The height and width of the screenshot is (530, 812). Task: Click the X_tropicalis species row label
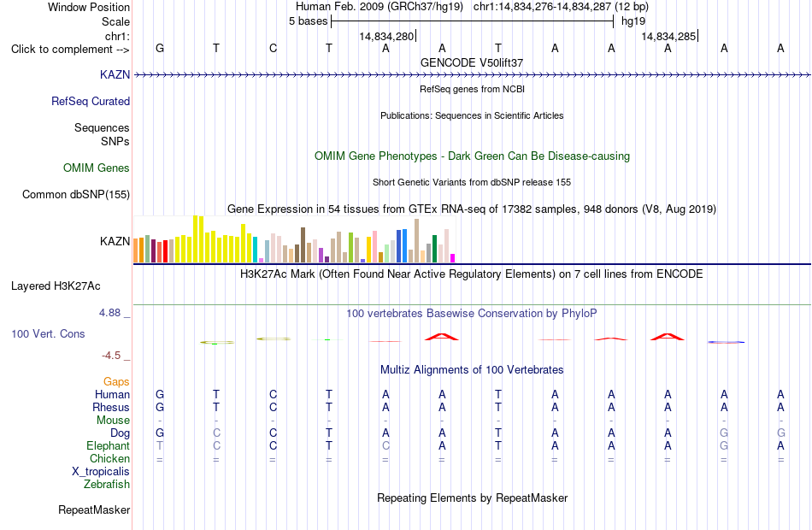pos(101,472)
